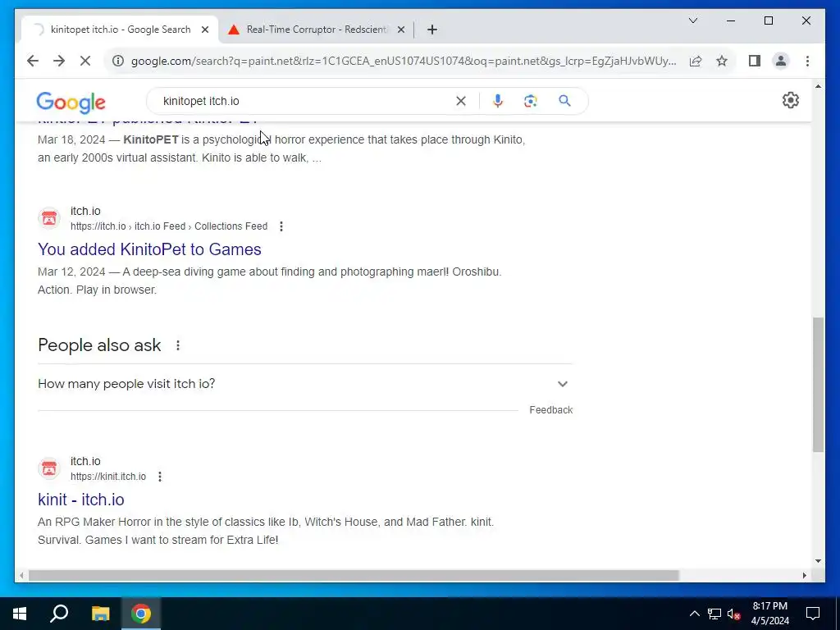Click the 'People also ask' heading
Viewport: 840px width, 630px height.
click(99, 345)
